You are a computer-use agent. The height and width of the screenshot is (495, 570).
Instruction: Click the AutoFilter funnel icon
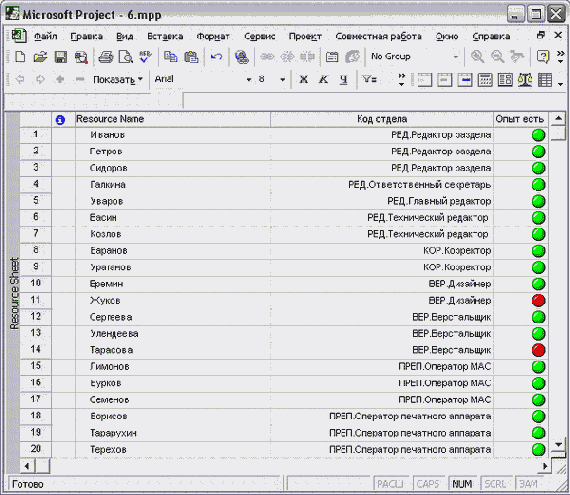pyautogui.click(x=369, y=79)
